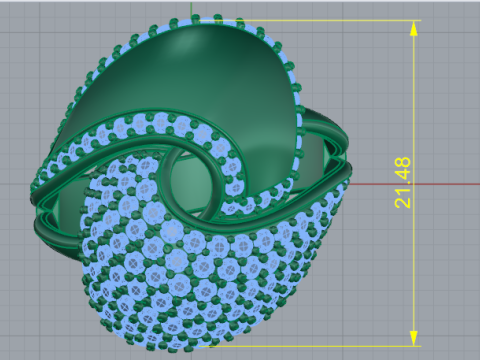
Task: Click the lower arrowhead of the yellow dimension
Action: (414, 338)
